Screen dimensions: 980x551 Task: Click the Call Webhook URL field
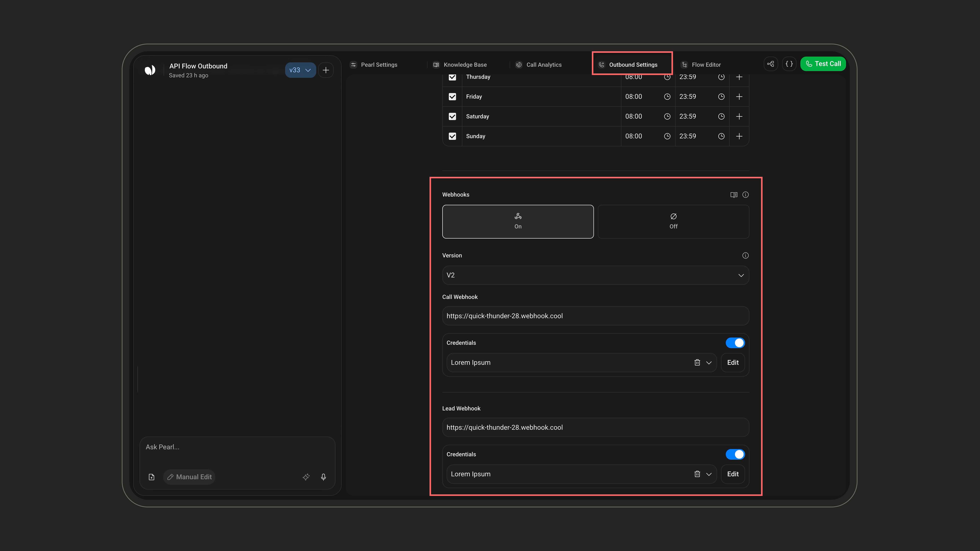pos(595,316)
